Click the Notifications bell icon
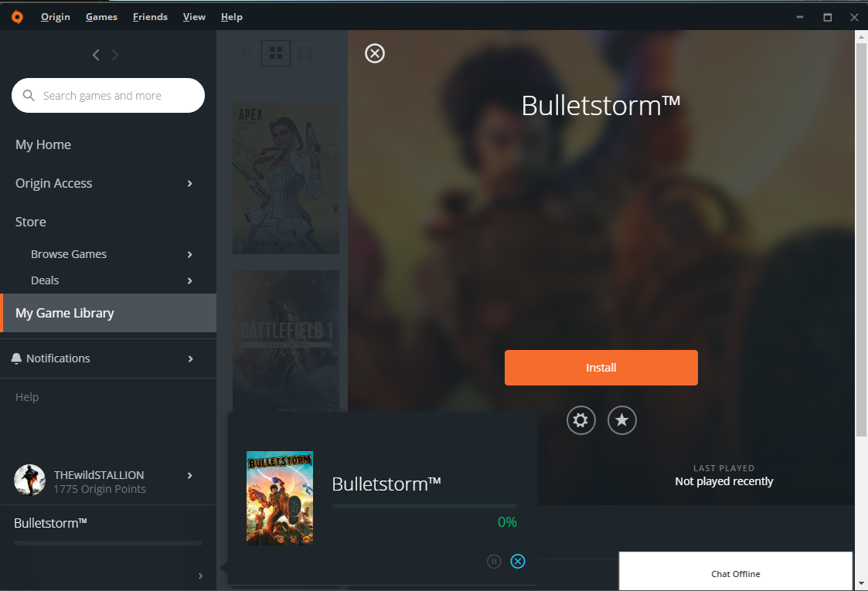This screenshot has width=868, height=591. coord(16,358)
